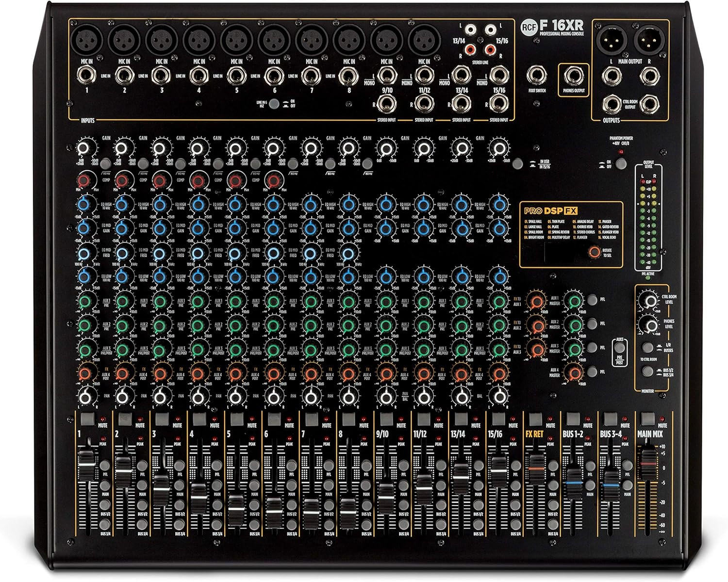
Task: Click channel 1 orange FX AUX 4 knob
Action: (x=85, y=373)
